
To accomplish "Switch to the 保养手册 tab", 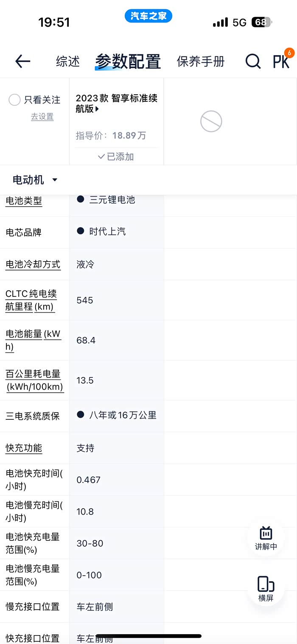I will [x=201, y=62].
